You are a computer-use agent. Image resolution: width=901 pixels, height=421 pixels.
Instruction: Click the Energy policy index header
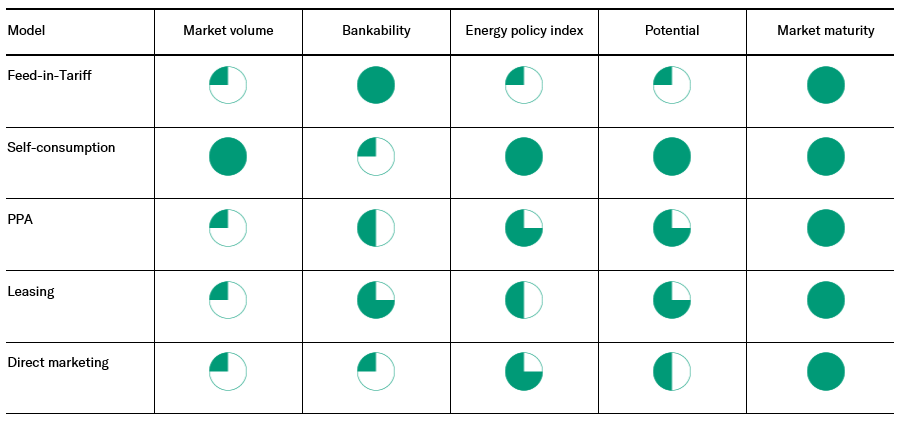click(x=524, y=31)
